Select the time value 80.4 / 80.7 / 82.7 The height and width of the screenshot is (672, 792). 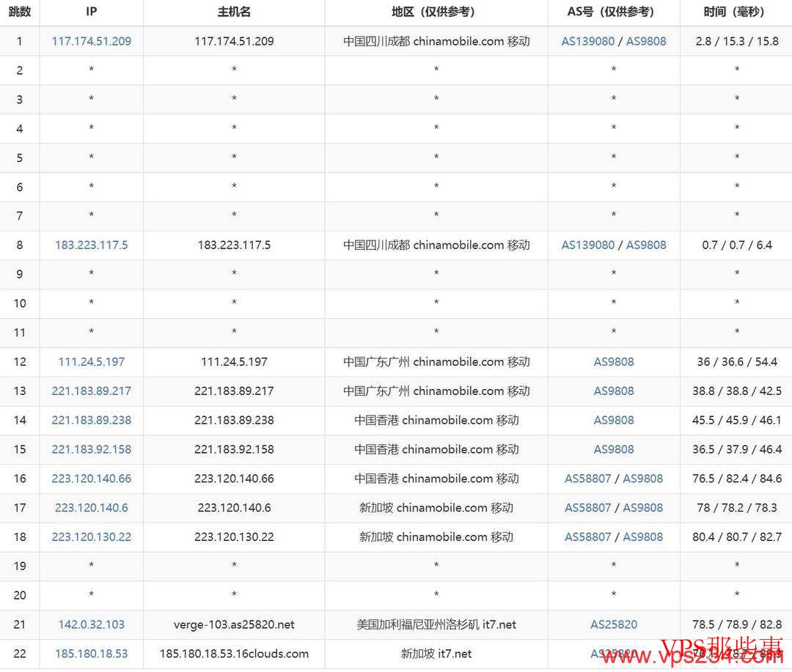coord(737,537)
